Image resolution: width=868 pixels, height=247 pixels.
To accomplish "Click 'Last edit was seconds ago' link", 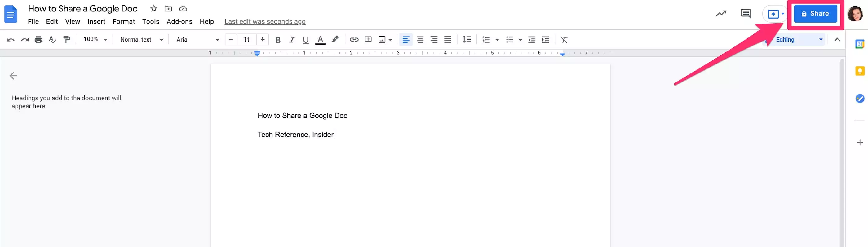I will [x=265, y=22].
